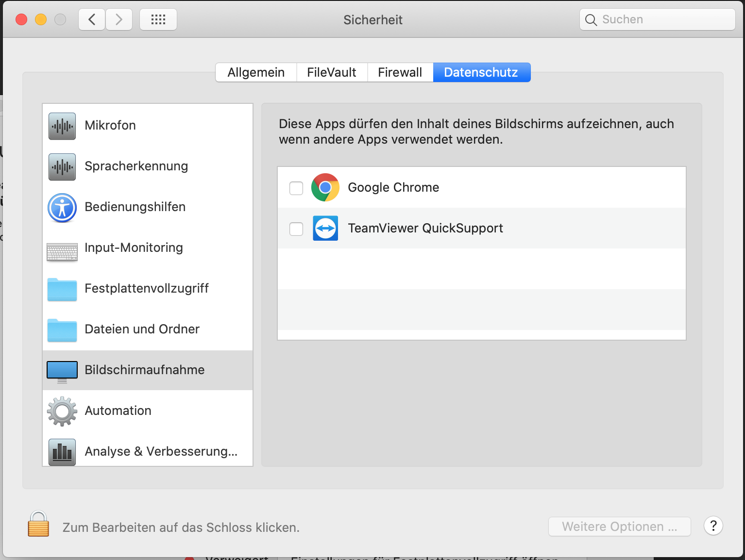This screenshot has height=560, width=745.
Task: Click the Google Chrome app icon
Action: click(x=325, y=187)
